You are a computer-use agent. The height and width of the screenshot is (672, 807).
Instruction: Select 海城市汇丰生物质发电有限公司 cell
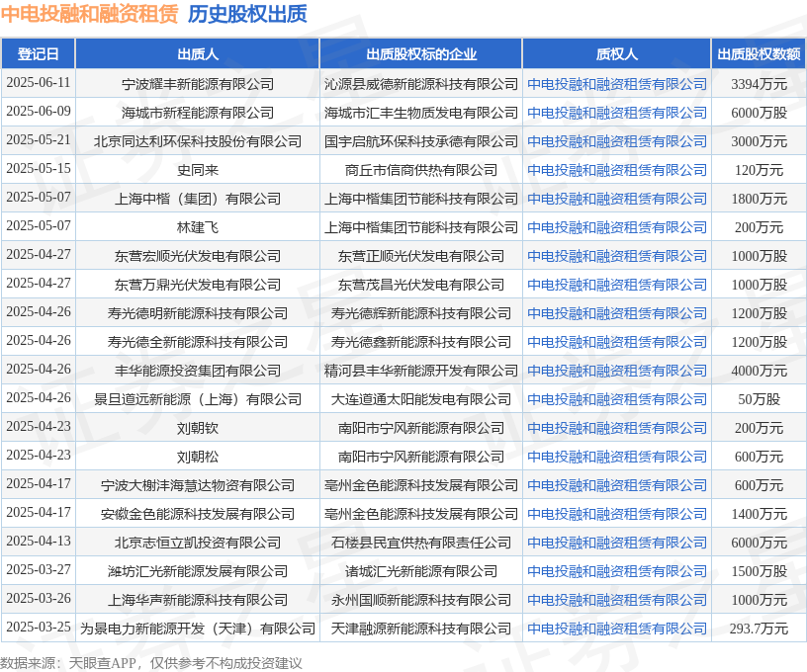421,113
